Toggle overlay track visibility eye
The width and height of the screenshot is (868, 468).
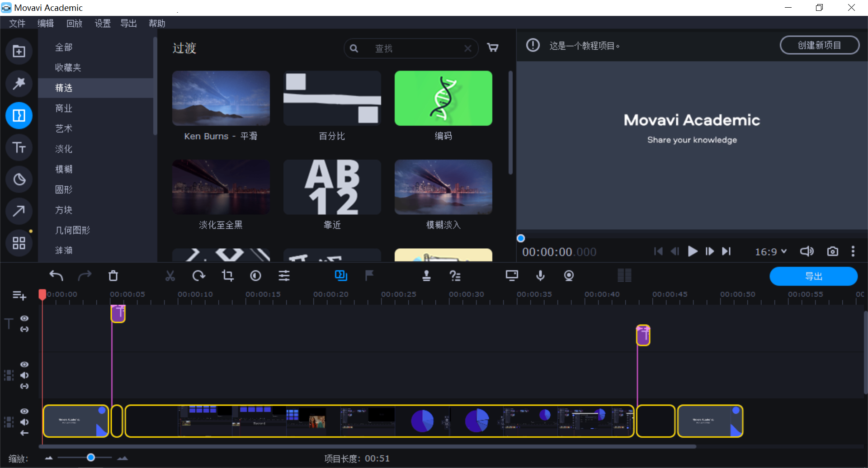(24, 364)
